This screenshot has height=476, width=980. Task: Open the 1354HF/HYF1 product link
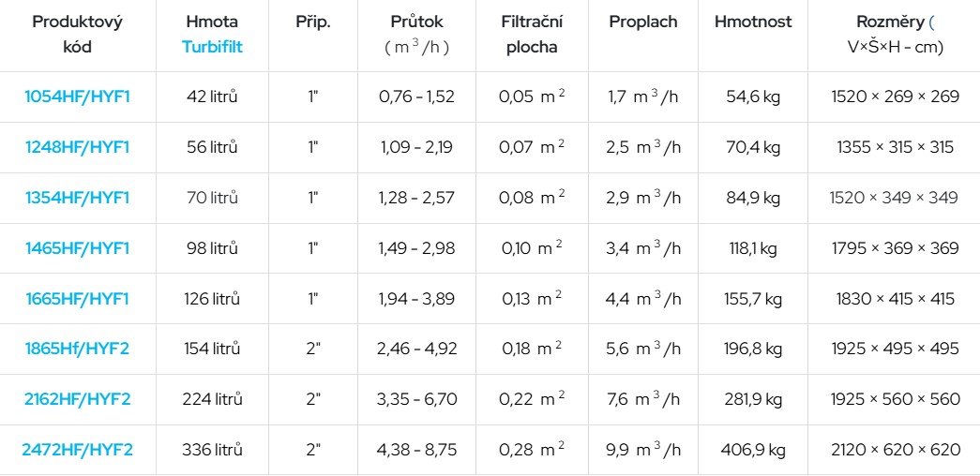(x=78, y=198)
